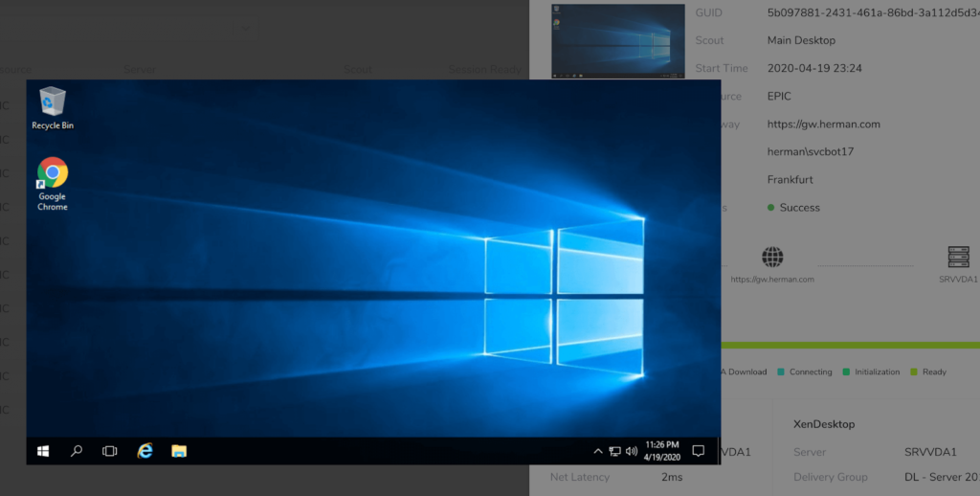Click the start time 2020-04-19 23:24

click(814, 68)
